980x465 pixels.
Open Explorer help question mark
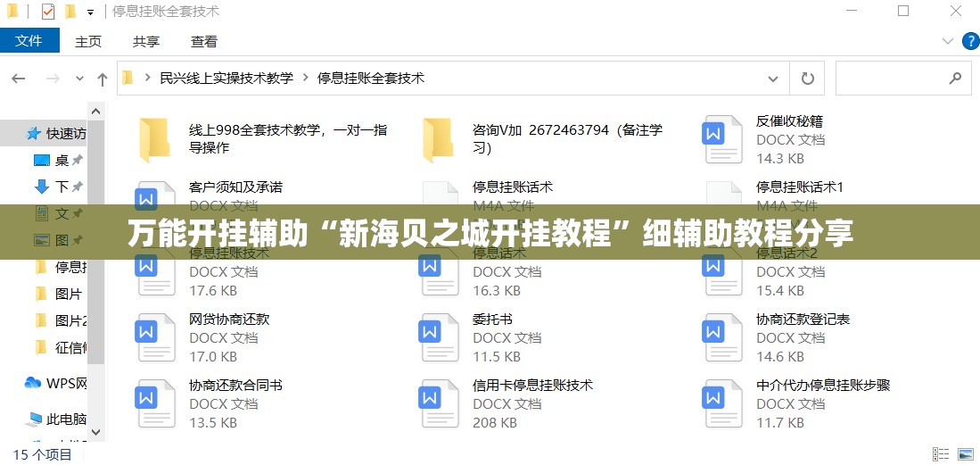click(x=969, y=42)
